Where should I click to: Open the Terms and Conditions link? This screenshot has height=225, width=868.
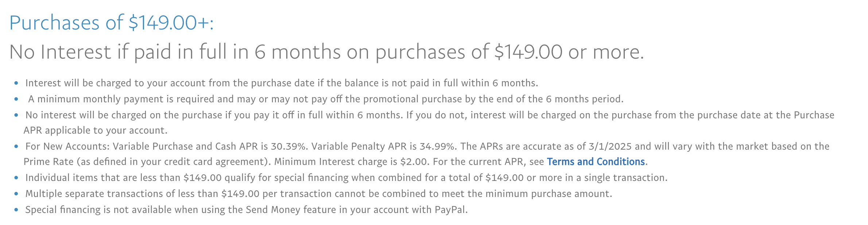coord(596,162)
